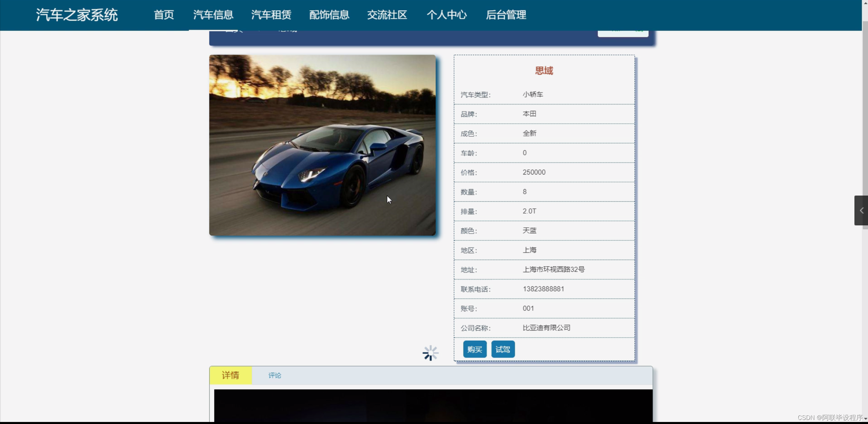
Task: Expand the collapsed right side panel arrow
Action: click(861, 210)
